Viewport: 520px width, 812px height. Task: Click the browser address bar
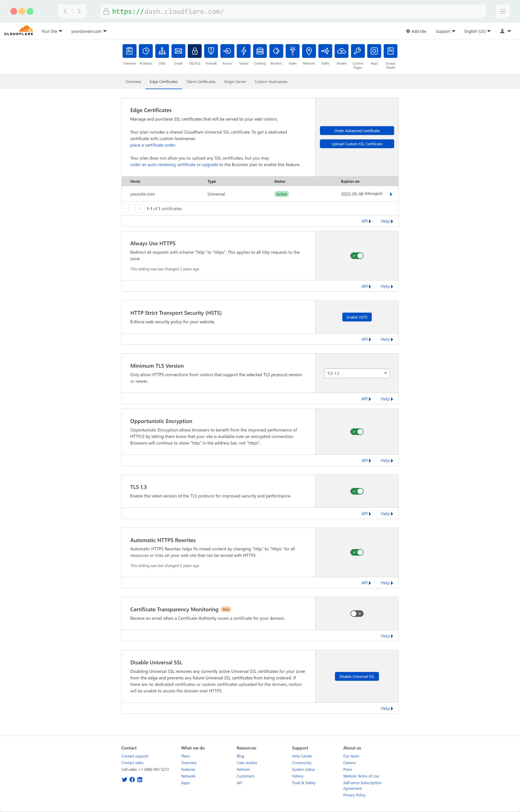[293, 12]
